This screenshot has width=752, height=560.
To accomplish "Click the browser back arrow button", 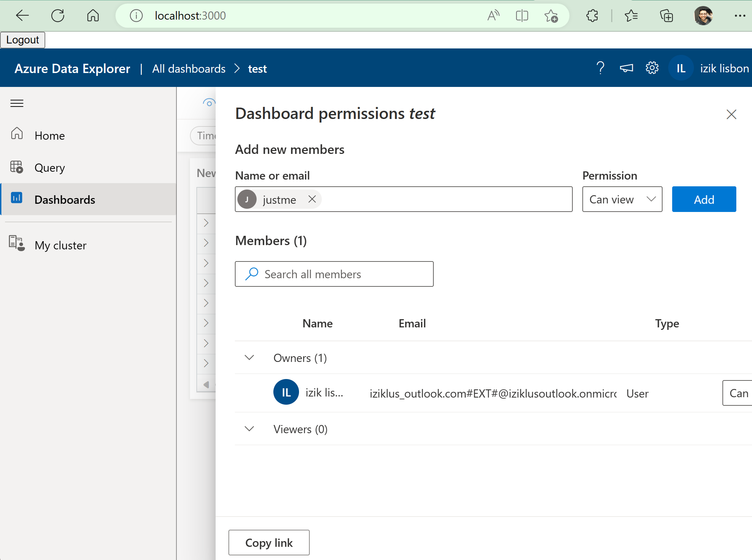I will tap(21, 15).
